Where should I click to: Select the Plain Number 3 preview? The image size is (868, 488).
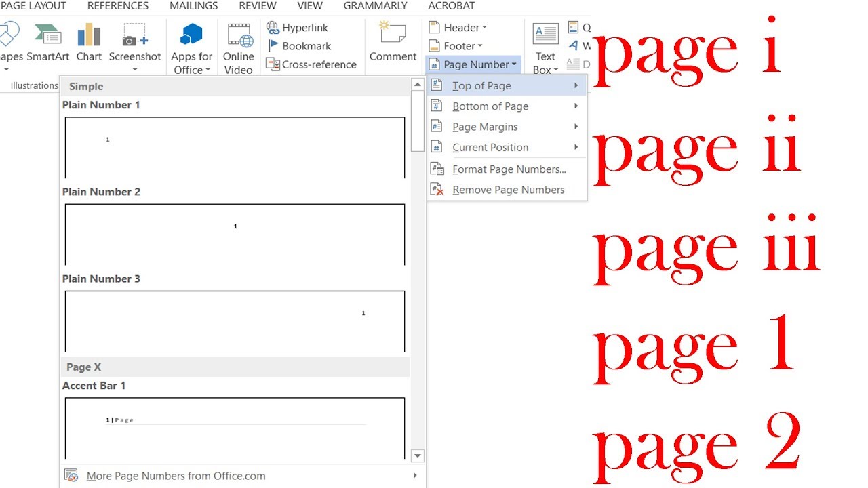point(235,321)
